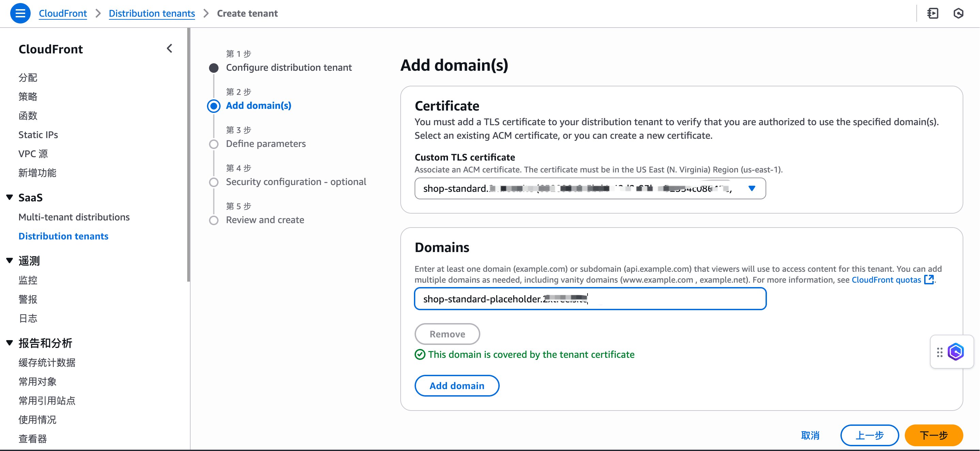Open the hamburger navigation menu icon
Viewport: 980px width, 451px height.
coord(20,13)
